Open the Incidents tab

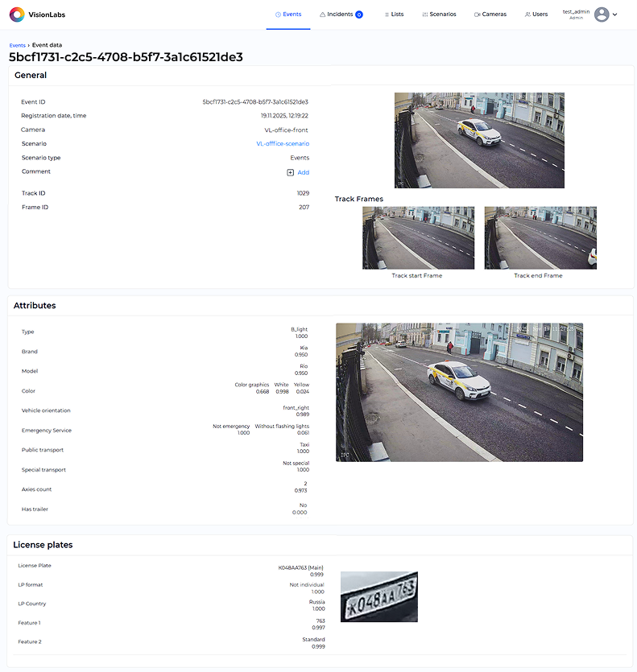[x=340, y=14]
